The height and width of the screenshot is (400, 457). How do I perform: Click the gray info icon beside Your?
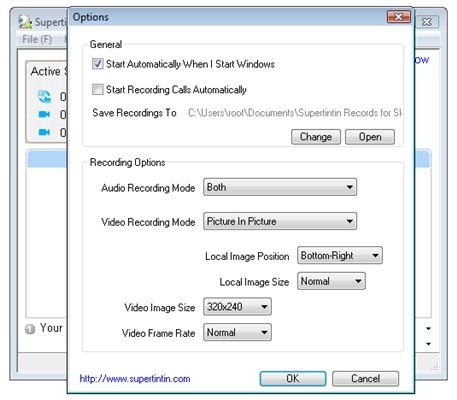[x=30, y=329]
